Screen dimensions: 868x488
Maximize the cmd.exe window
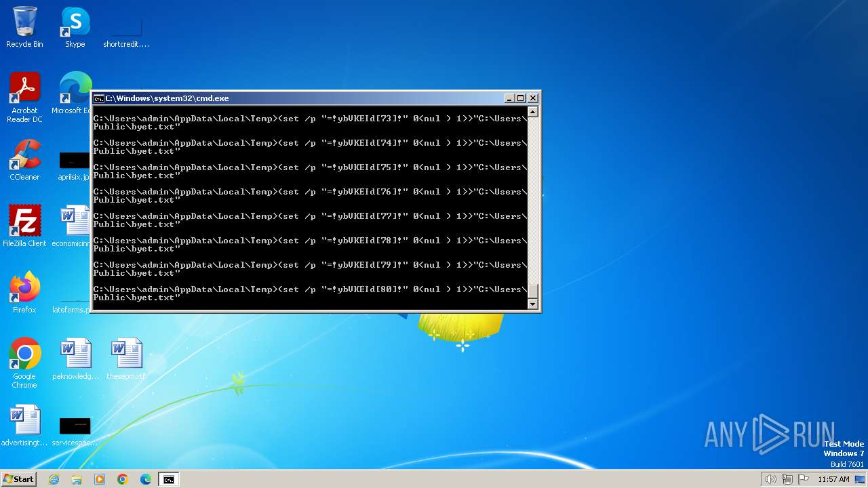(521, 98)
